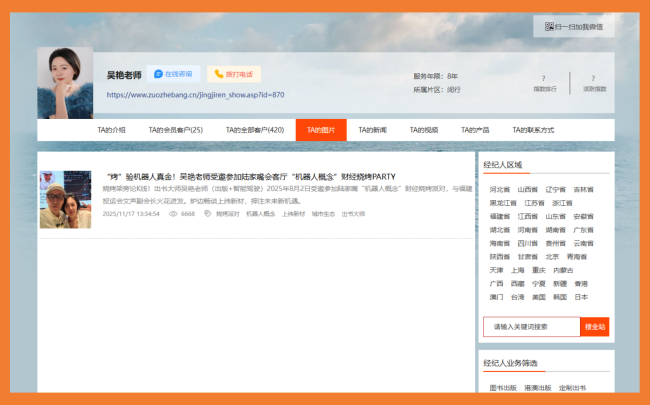Screen dimensions: 650x405
Task: Go to TA的新闻 tab
Action: 372,130
